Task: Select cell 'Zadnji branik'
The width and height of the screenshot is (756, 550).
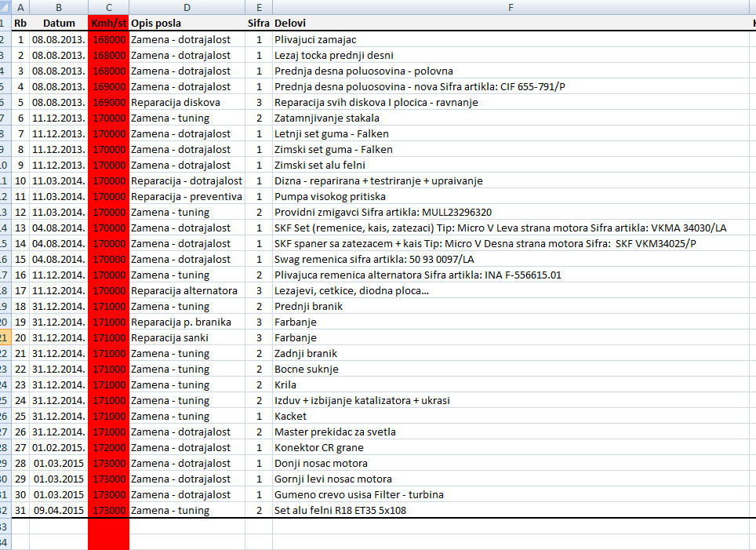Action: (x=511, y=353)
